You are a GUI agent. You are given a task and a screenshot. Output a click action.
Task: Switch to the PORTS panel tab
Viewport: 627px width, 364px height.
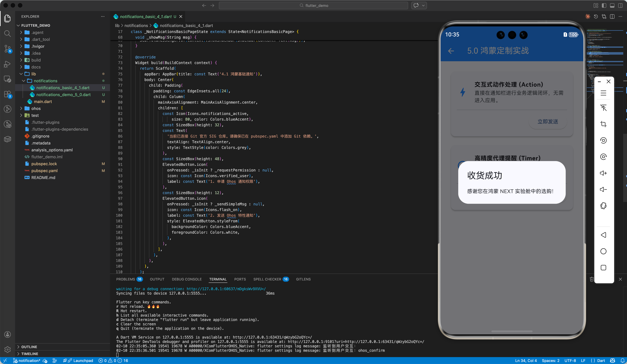pos(240,279)
